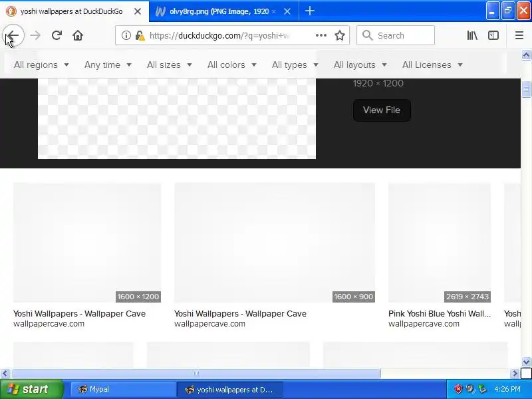Image resolution: width=532 pixels, height=399 pixels.
Task: Open the All sizes dropdown
Action: click(x=170, y=65)
